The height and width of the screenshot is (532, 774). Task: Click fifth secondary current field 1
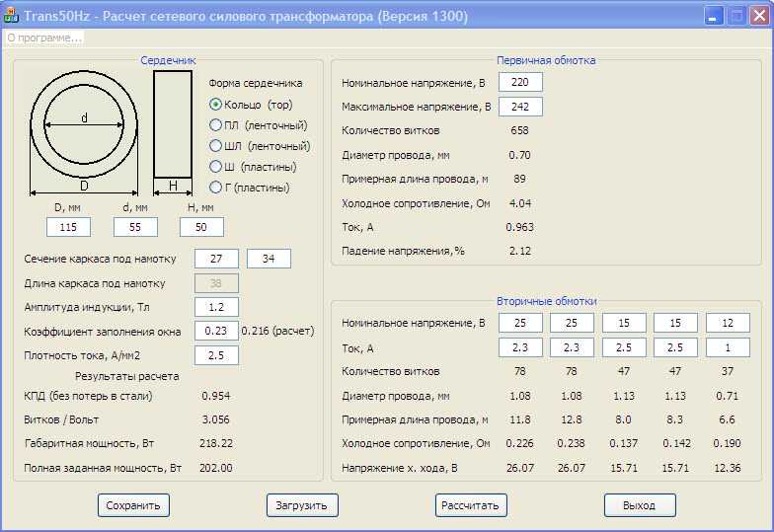click(x=729, y=347)
